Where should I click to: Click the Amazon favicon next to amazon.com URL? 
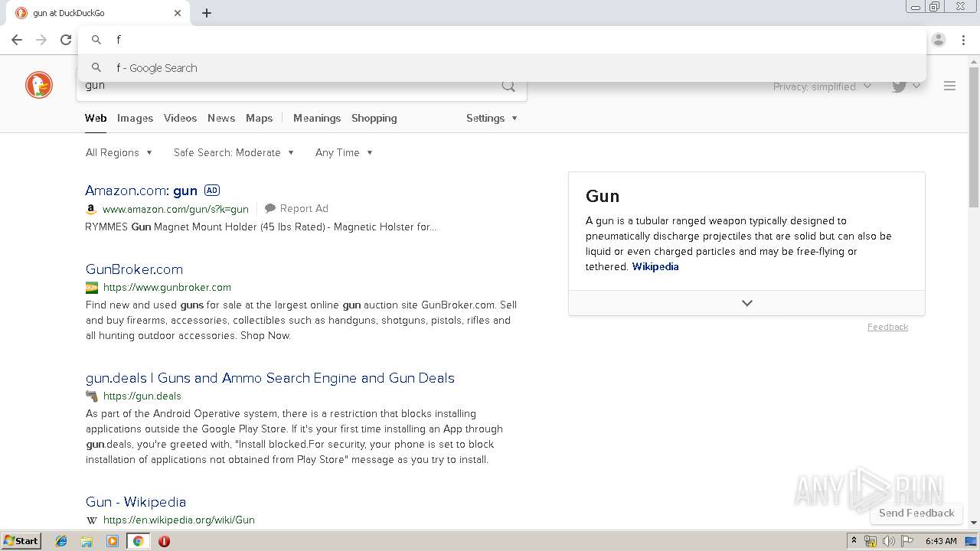pyautogui.click(x=91, y=209)
